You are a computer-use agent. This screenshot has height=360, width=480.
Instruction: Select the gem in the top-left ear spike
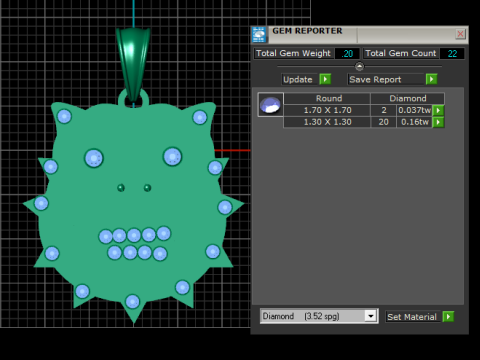pos(64,117)
